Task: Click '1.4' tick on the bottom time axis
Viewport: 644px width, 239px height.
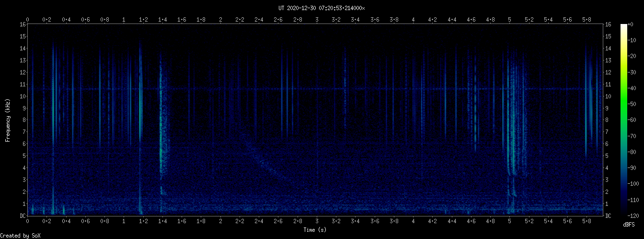Action: pos(162,221)
